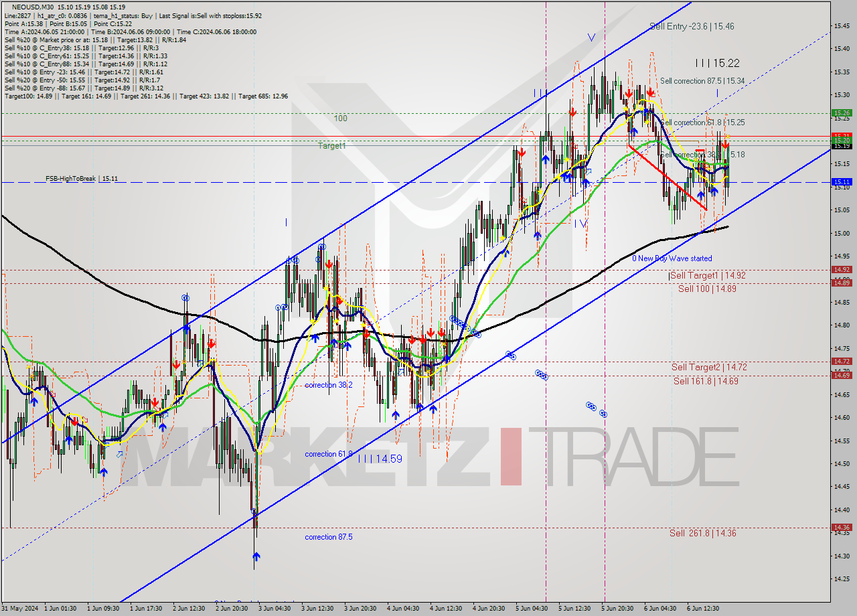The image size is (857, 616).
Task: Click the 14.50 price axis tick
Action: click(x=842, y=463)
